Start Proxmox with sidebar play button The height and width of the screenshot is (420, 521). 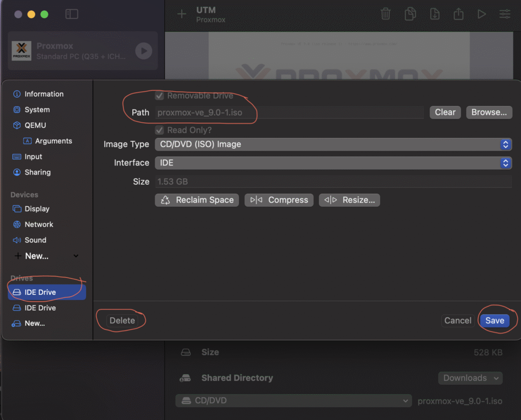point(143,51)
